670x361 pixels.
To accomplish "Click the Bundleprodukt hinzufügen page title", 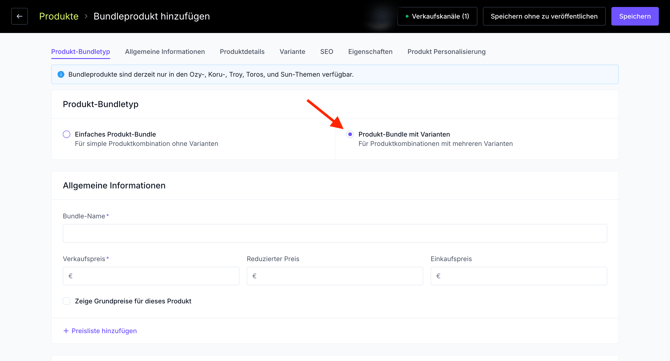I will [152, 16].
